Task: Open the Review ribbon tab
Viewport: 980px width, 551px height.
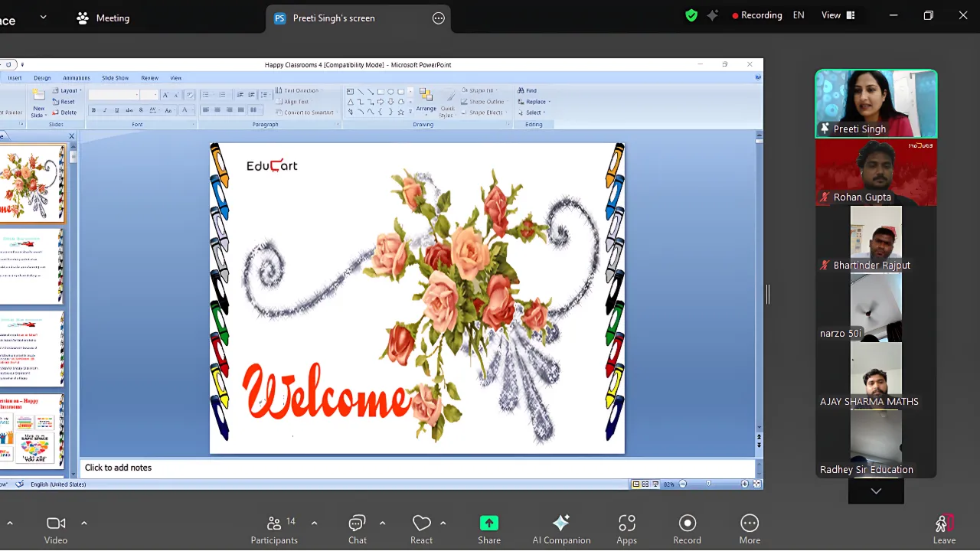Action: coord(150,78)
